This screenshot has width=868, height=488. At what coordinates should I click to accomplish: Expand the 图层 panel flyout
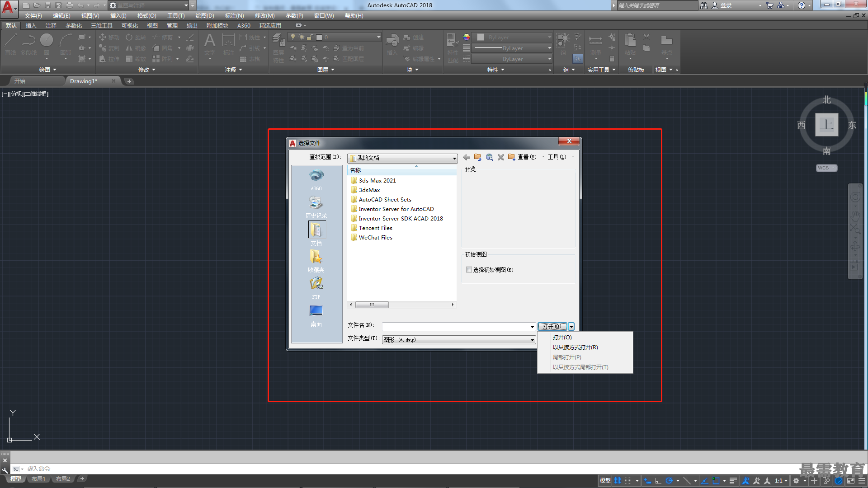coord(325,70)
